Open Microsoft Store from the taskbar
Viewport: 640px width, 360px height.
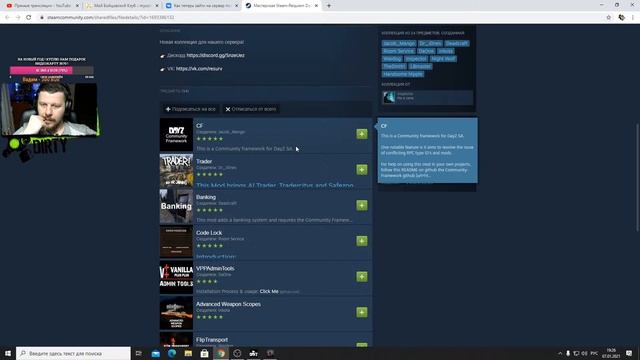(x=204, y=353)
